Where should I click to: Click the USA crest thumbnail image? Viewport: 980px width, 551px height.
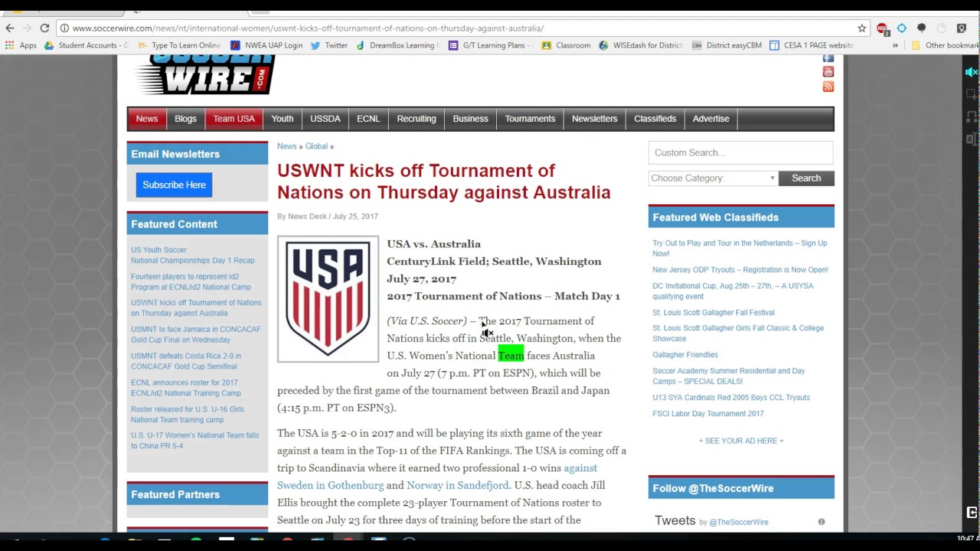(x=328, y=299)
